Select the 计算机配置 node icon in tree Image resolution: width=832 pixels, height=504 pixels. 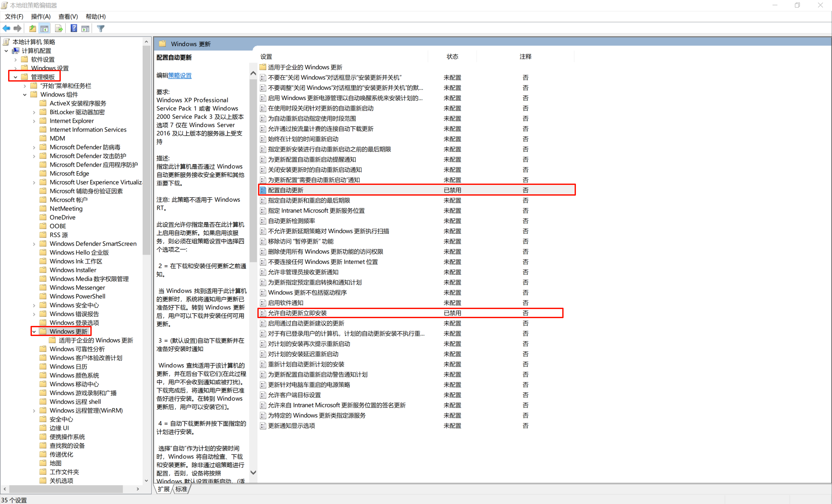pyautogui.click(x=16, y=51)
